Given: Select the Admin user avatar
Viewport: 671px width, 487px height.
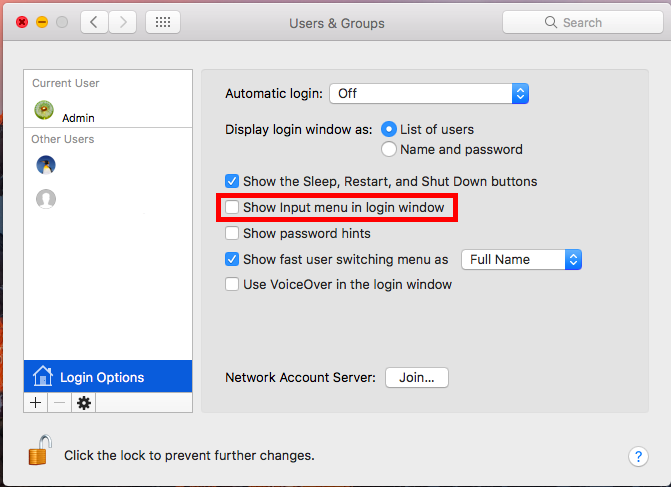Looking at the screenshot, I should [x=45, y=110].
